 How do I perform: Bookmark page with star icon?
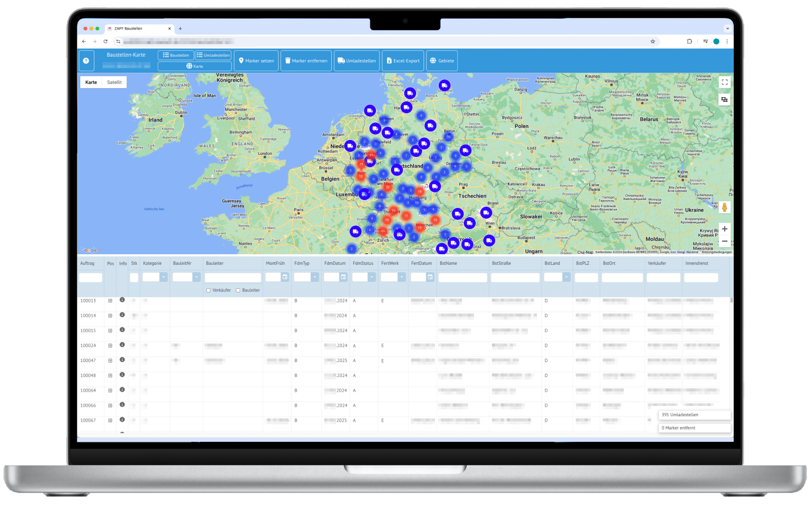pos(652,42)
